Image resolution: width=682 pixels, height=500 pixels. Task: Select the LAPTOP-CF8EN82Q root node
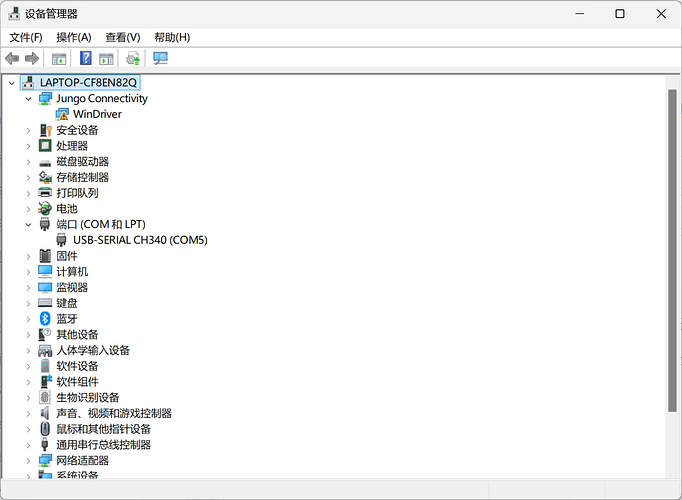88,82
